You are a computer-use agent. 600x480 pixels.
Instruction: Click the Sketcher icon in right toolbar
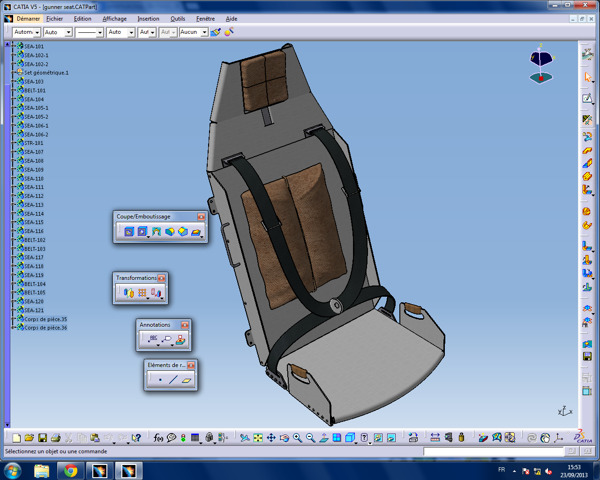tap(587, 98)
